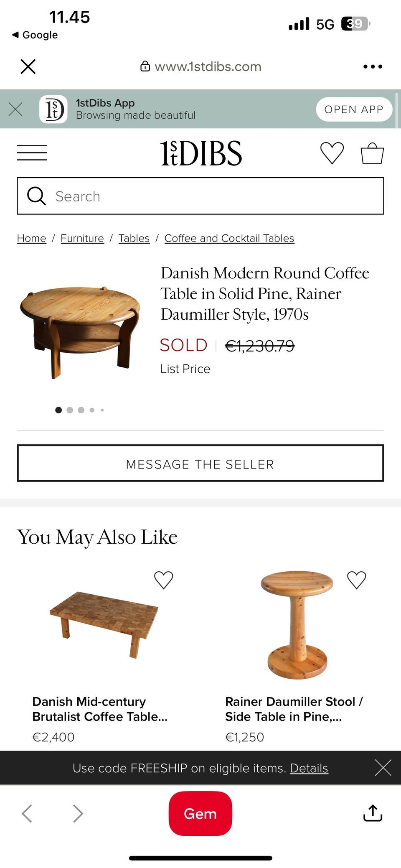401x868 pixels.
Task: Tap the OPEN APP button
Action: pos(354,109)
